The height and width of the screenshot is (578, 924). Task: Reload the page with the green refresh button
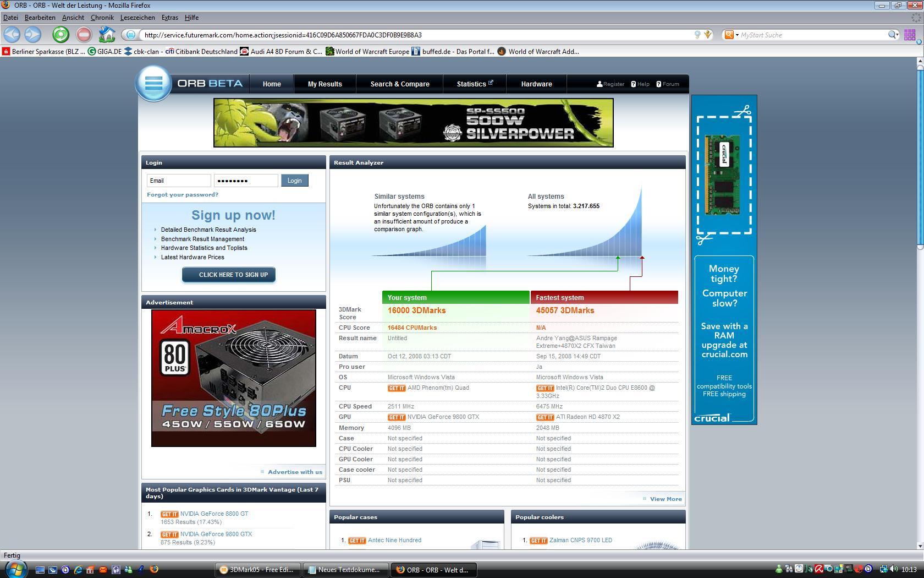click(61, 35)
